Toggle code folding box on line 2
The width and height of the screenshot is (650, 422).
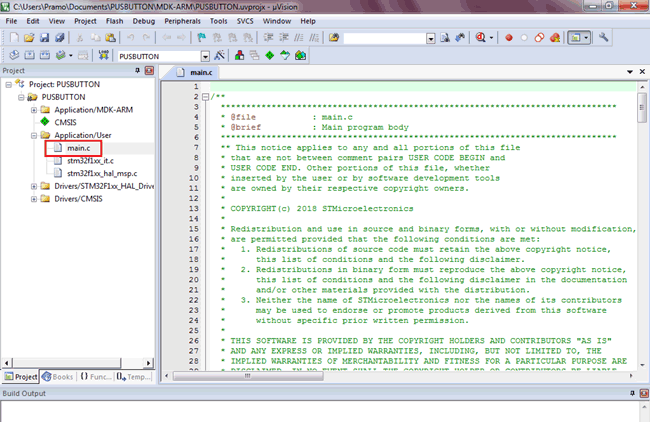pos(205,97)
